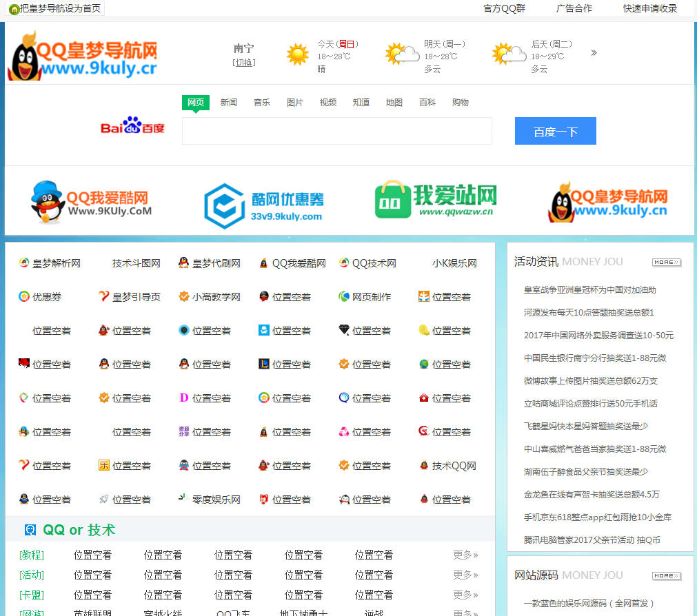Image resolution: width=697 pixels, height=616 pixels.
Task: Expand 更多 in the 教程 row
Action: (x=465, y=555)
